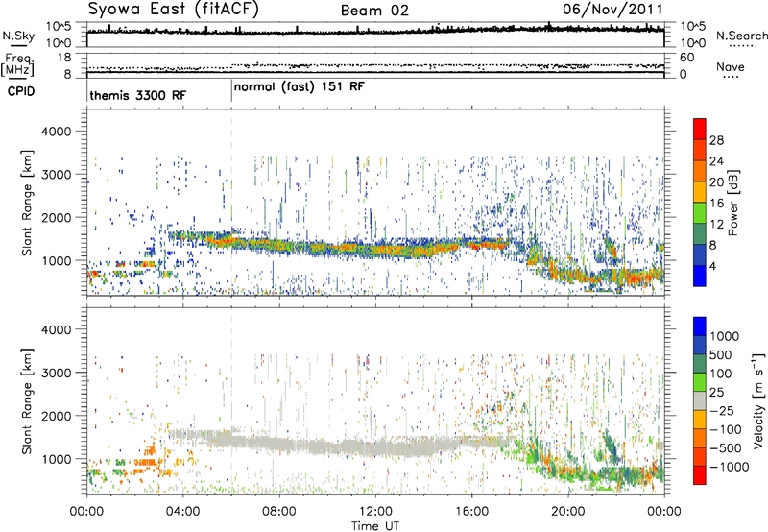Image resolution: width=768 pixels, height=532 pixels.
Task: Select the 'Slant Range [km]' label of power panel
Action: pyautogui.click(x=27, y=204)
